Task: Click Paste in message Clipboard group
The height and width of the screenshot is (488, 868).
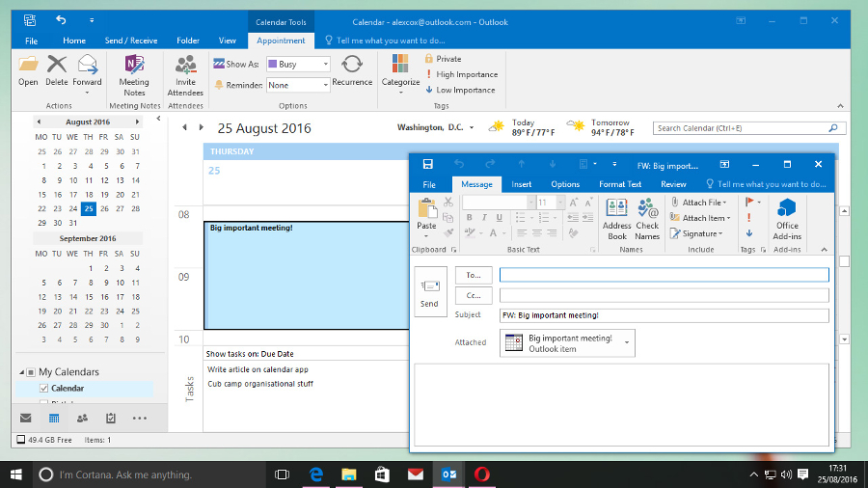Action: 426,218
